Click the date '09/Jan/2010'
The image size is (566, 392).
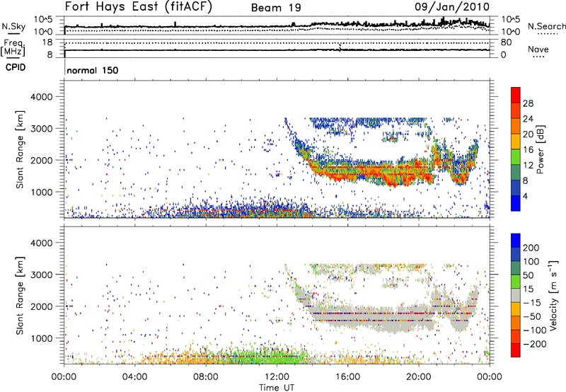pyautogui.click(x=452, y=7)
